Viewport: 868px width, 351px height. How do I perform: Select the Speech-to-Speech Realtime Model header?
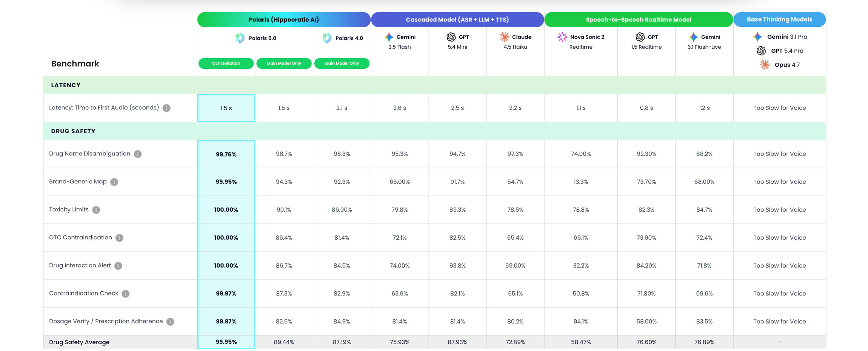click(639, 20)
